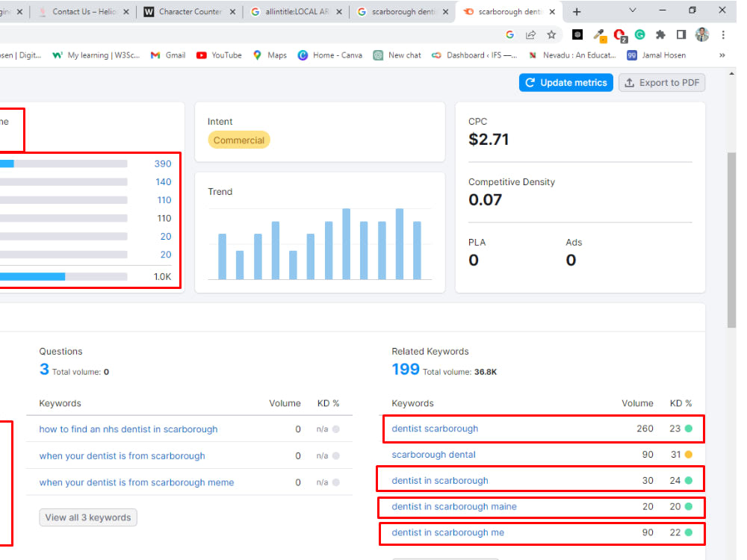Open the 'scarborough dental' keyword link
The image size is (747, 560).
[x=433, y=454]
